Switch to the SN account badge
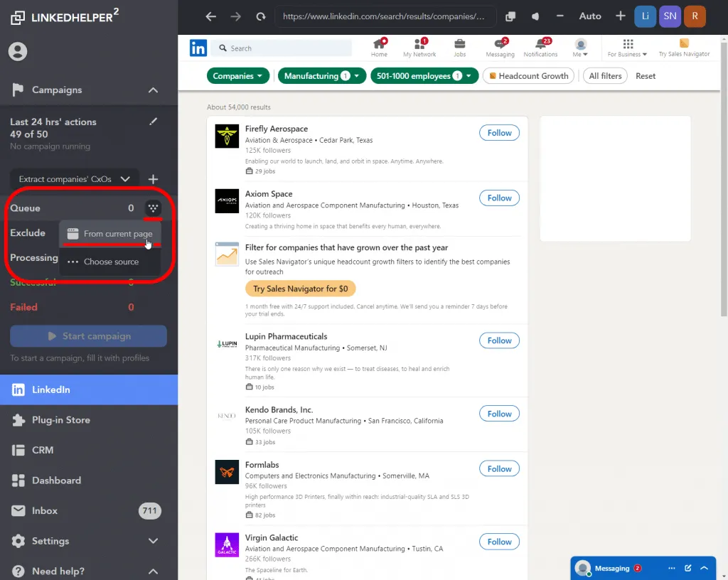Screen dimensions: 728x580 click(x=670, y=16)
